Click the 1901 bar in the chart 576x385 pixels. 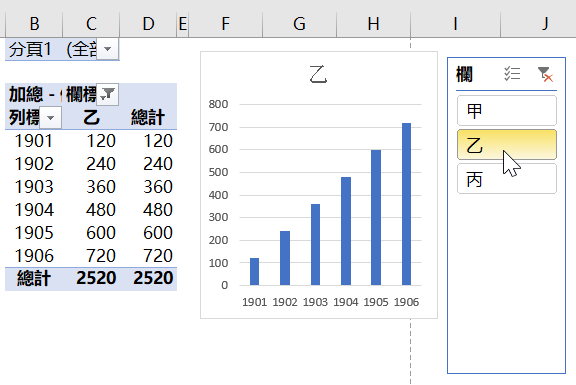(254, 271)
